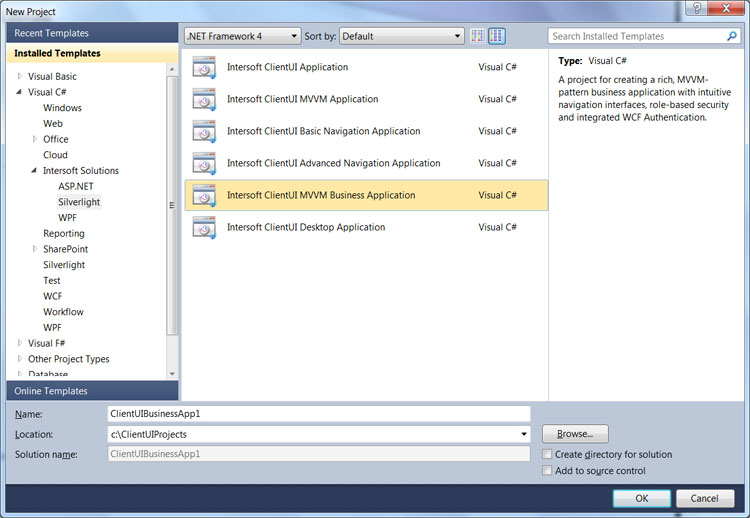Switch to small icons view
750x518 pixels.
477,36
